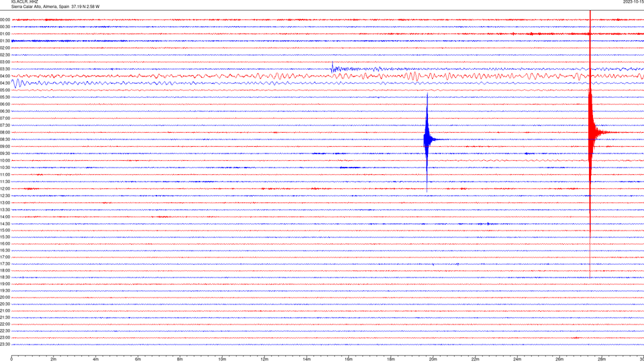Click the "4m" tick on the minute axis
Image resolution: width=644 pixels, height=362 pixels.
tap(96, 359)
